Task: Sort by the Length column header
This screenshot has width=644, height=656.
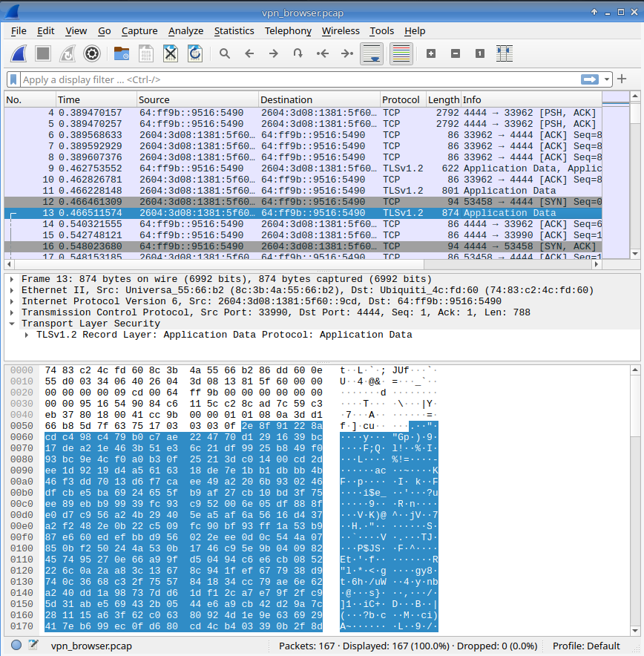Action: tap(443, 99)
